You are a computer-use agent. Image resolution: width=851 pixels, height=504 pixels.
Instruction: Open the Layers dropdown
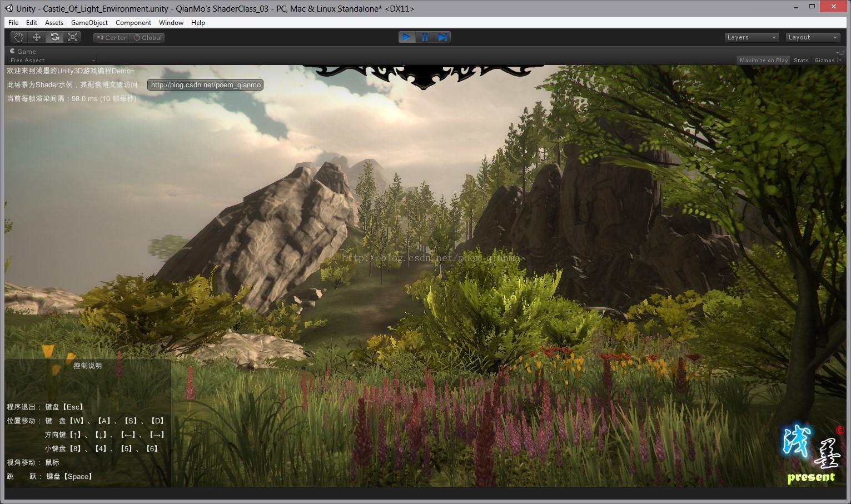tap(752, 37)
